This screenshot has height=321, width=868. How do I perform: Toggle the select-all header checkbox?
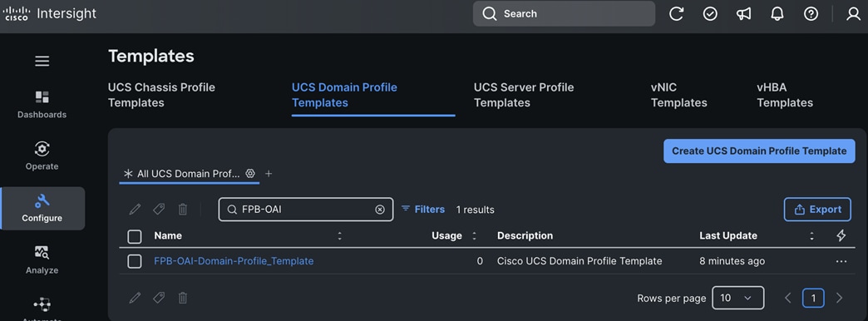[135, 236]
